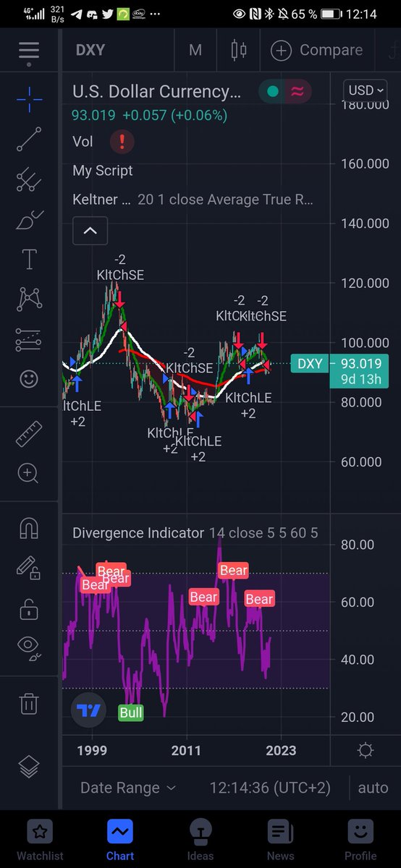Select the pitchfork drawing tool
Image resolution: width=401 pixels, height=868 pixels.
point(29,179)
